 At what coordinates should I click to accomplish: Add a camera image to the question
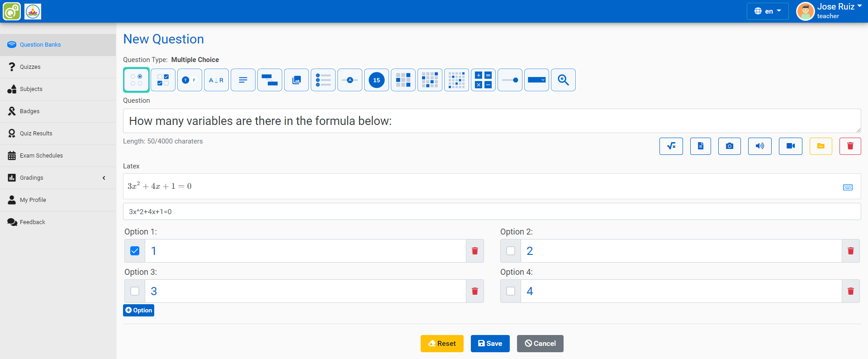click(x=729, y=146)
